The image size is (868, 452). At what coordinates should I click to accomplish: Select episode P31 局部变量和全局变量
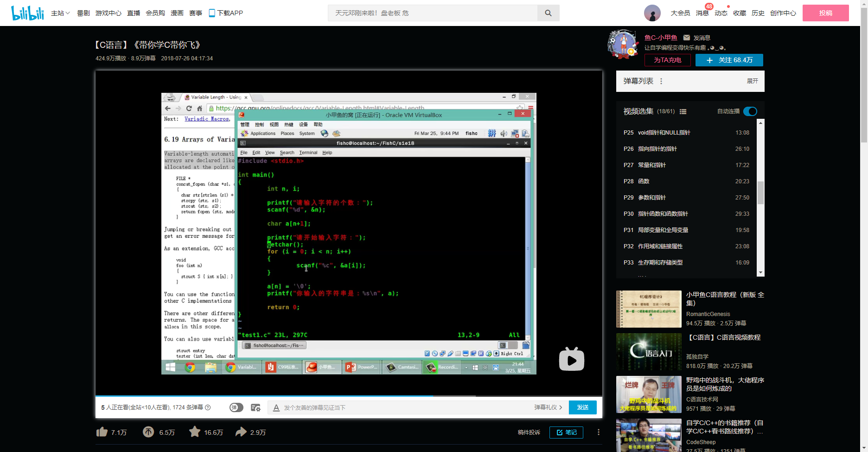pyautogui.click(x=686, y=230)
